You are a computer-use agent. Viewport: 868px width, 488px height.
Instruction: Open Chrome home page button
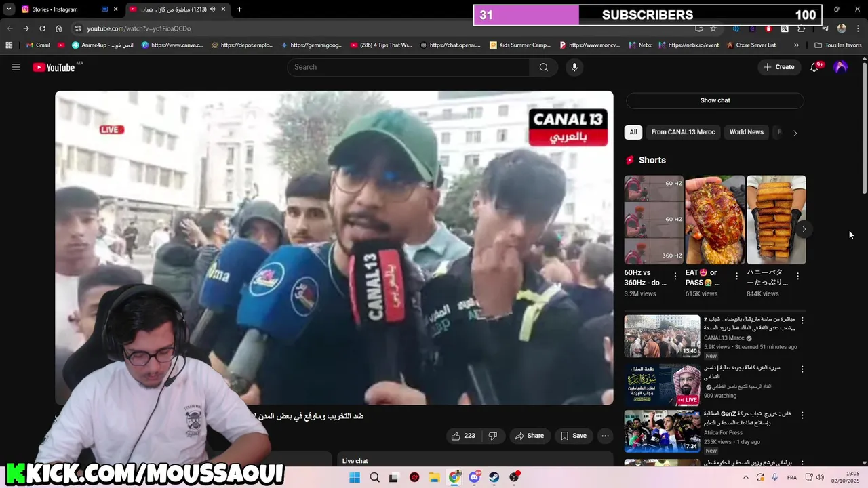(58, 28)
